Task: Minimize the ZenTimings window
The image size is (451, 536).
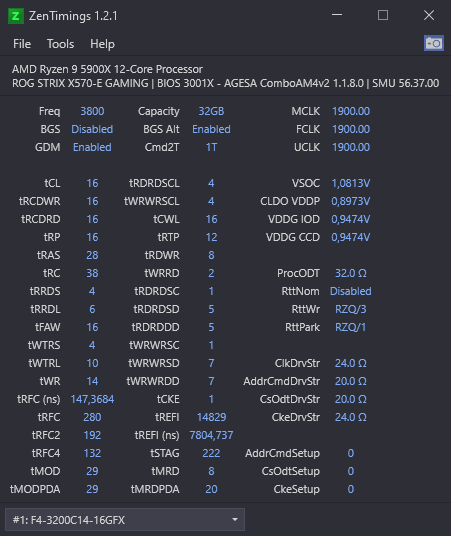Action: click(337, 15)
